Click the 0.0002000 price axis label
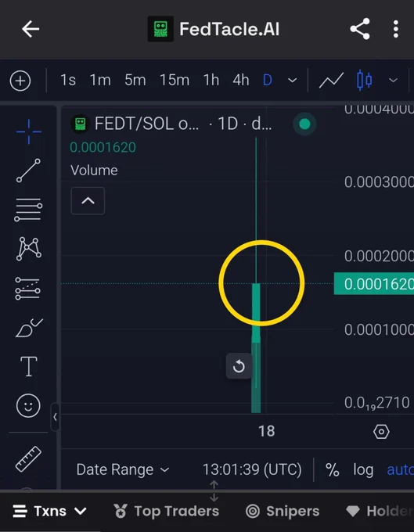 (379, 256)
